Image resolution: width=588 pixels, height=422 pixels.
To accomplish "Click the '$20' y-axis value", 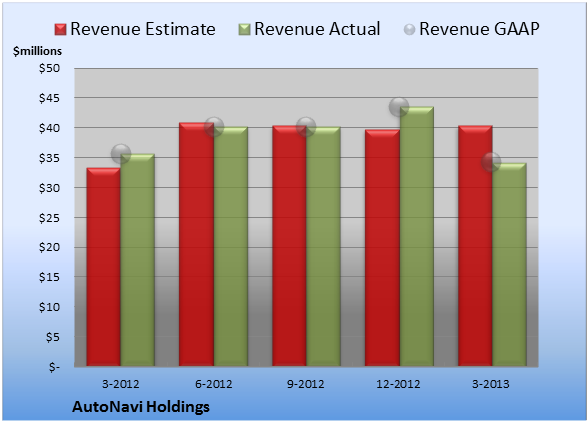I will [49, 247].
